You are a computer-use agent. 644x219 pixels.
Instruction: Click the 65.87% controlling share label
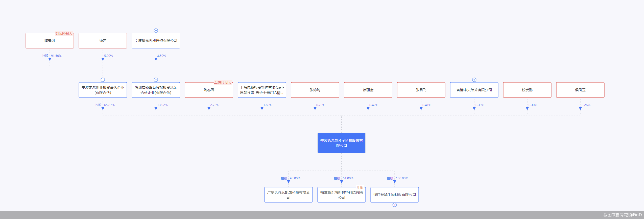(x=109, y=105)
